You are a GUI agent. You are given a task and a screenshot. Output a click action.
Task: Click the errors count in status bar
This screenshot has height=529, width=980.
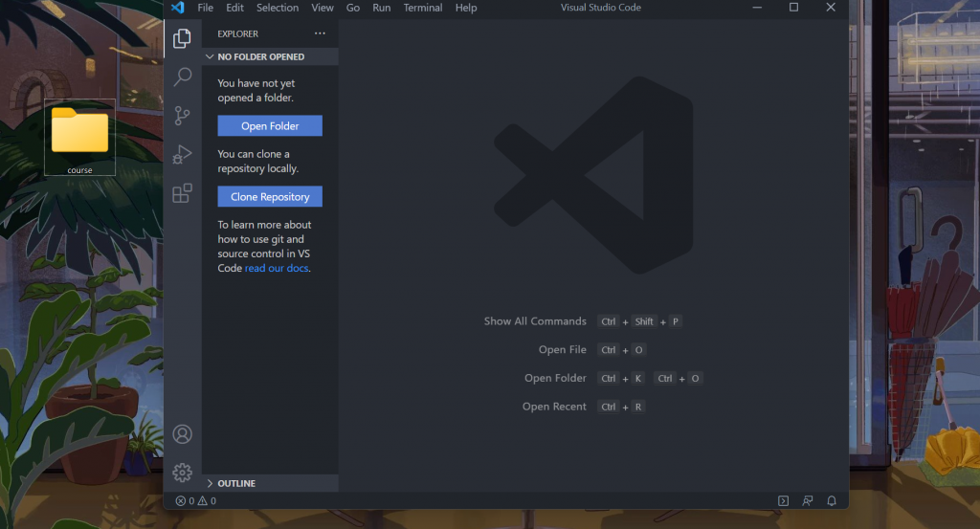(185, 501)
